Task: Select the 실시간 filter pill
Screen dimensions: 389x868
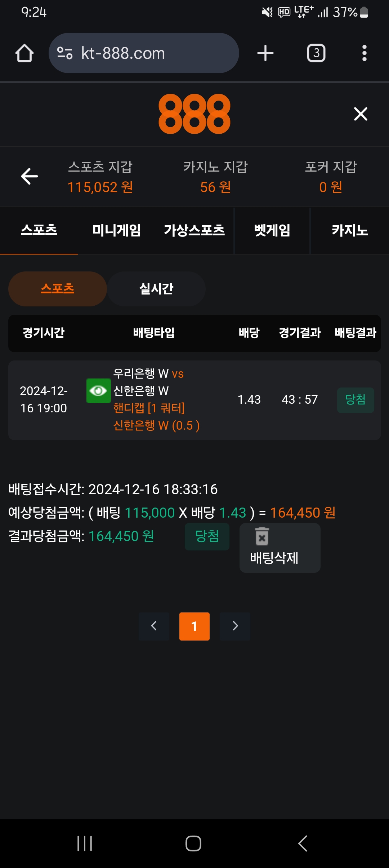Action: (156, 289)
